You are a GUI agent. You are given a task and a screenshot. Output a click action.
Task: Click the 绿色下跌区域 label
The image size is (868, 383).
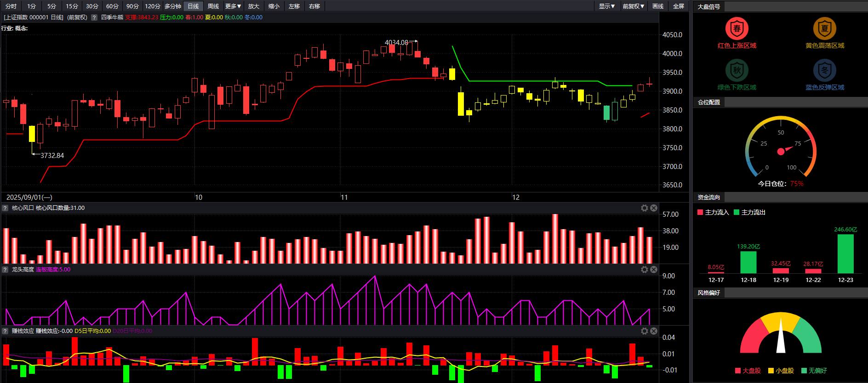[x=737, y=88]
